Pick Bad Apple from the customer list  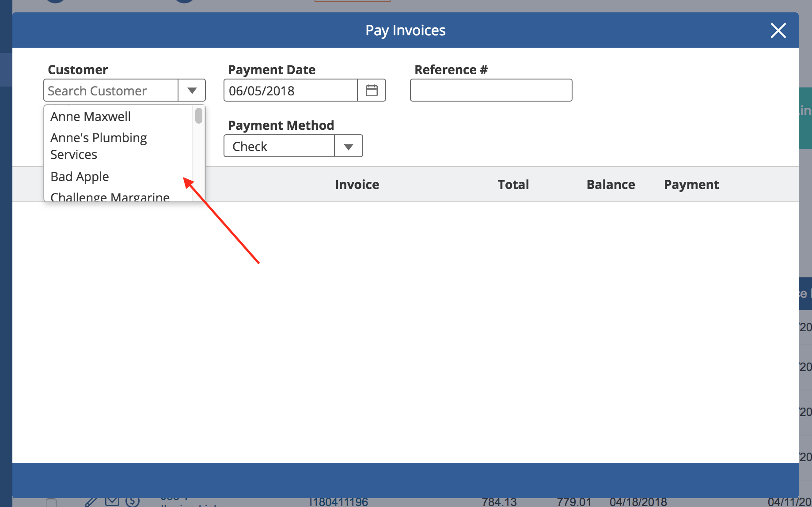coord(80,177)
